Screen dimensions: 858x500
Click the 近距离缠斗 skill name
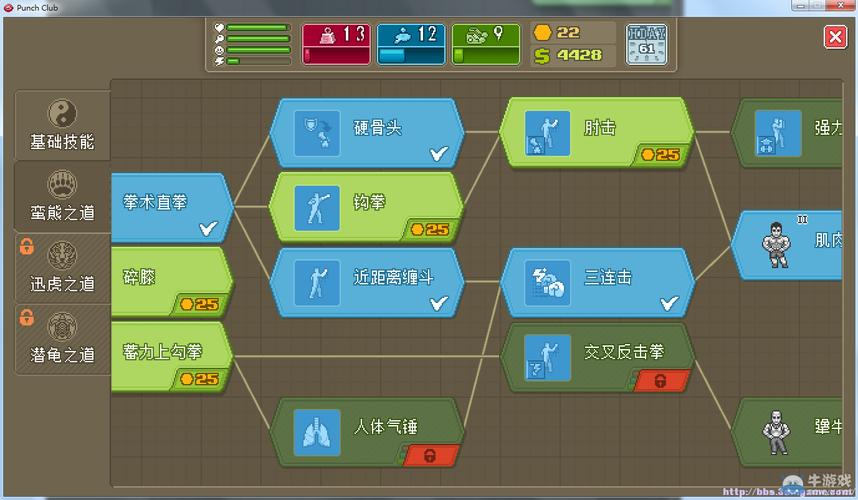[x=393, y=277]
